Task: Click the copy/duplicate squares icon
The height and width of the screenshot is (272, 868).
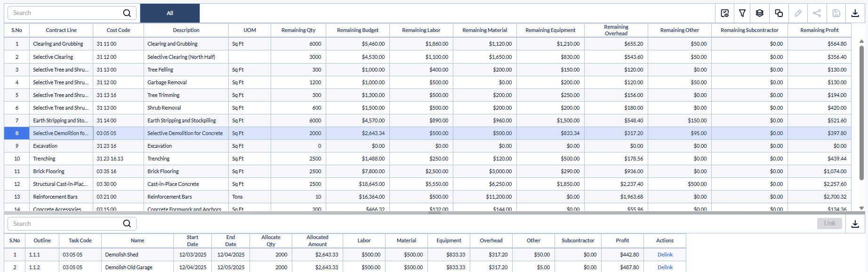Action: tap(779, 13)
